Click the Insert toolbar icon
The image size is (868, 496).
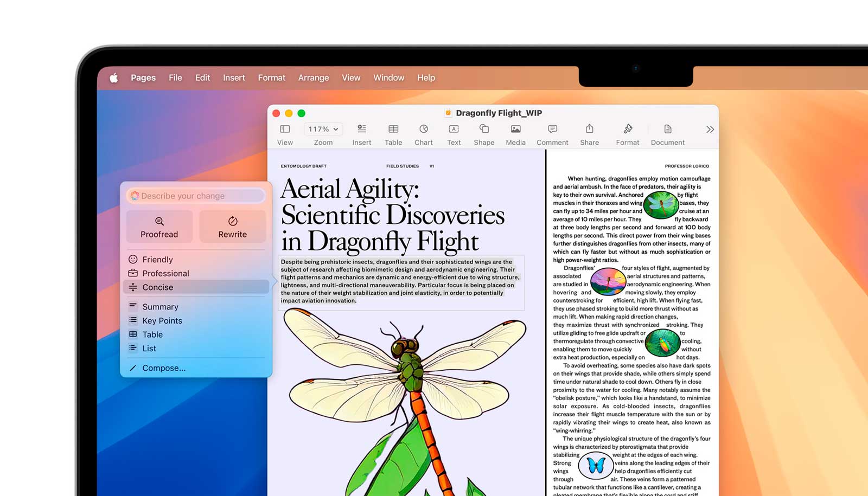pos(362,129)
